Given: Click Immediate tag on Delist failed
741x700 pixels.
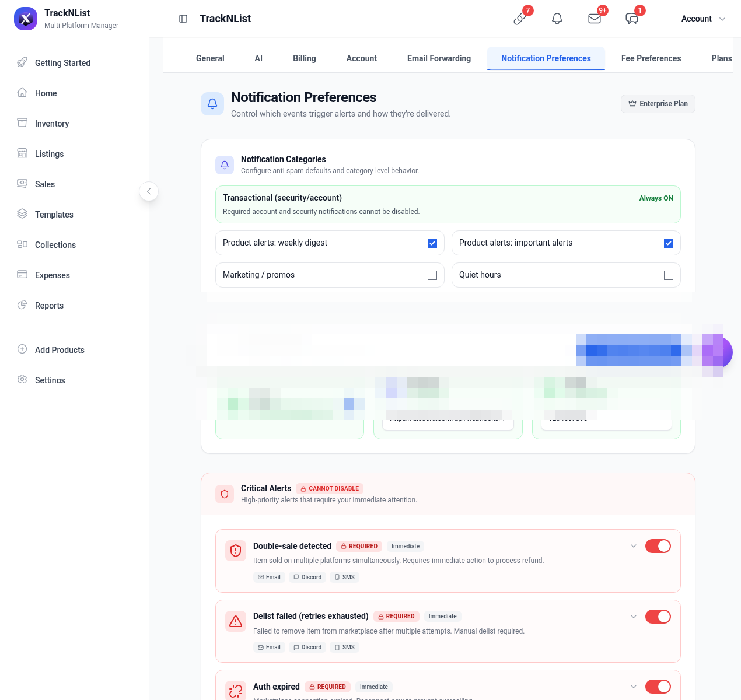Looking at the screenshot, I should [x=442, y=616].
